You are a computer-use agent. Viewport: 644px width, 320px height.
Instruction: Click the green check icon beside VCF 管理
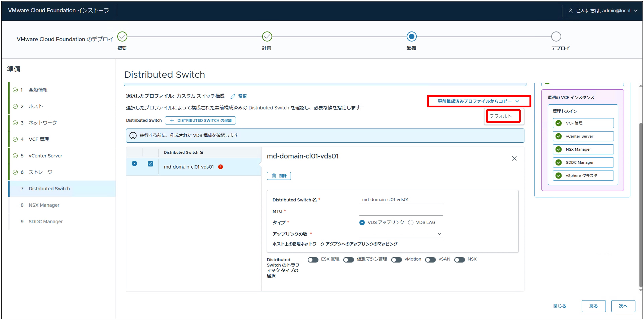[x=16, y=139]
